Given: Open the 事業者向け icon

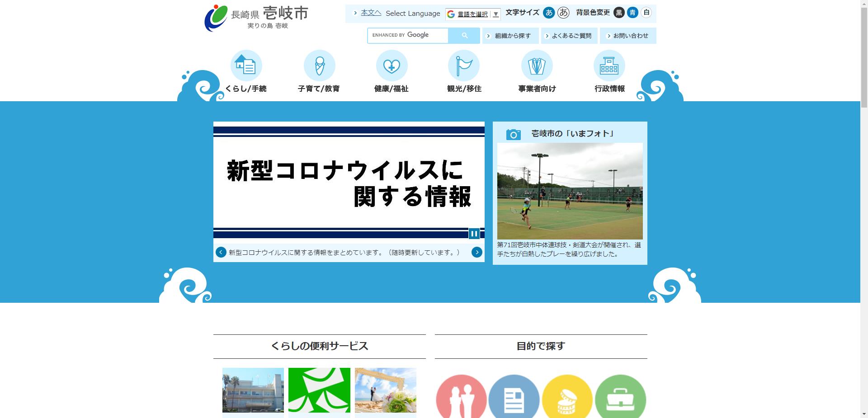Looking at the screenshot, I should point(537,66).
